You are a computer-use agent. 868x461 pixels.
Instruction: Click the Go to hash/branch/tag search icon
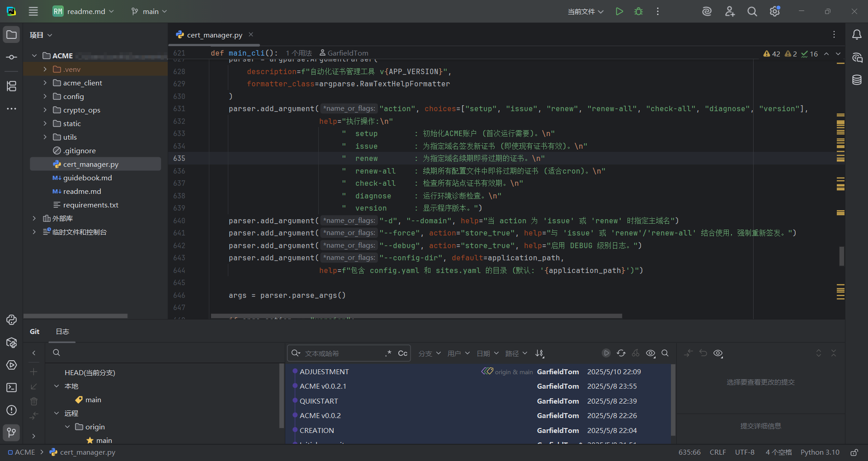coord(665,353)
